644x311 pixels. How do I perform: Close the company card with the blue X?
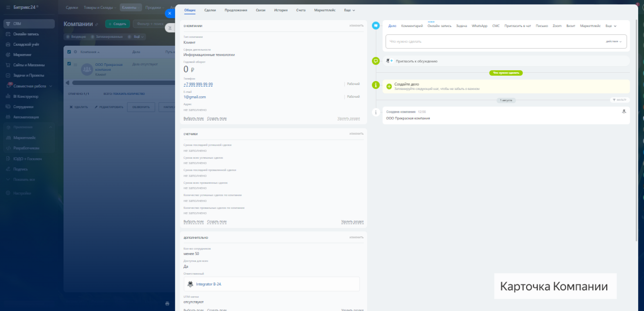(x=170, y=13)
